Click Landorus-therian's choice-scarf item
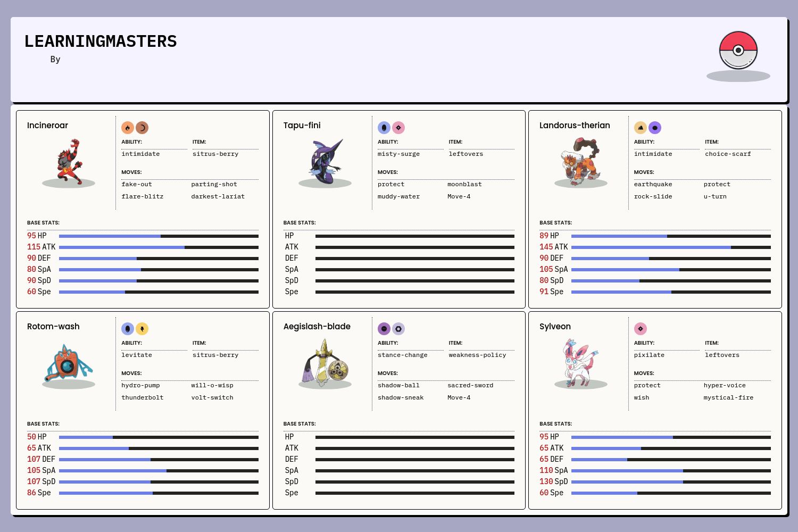 (728, 154)
